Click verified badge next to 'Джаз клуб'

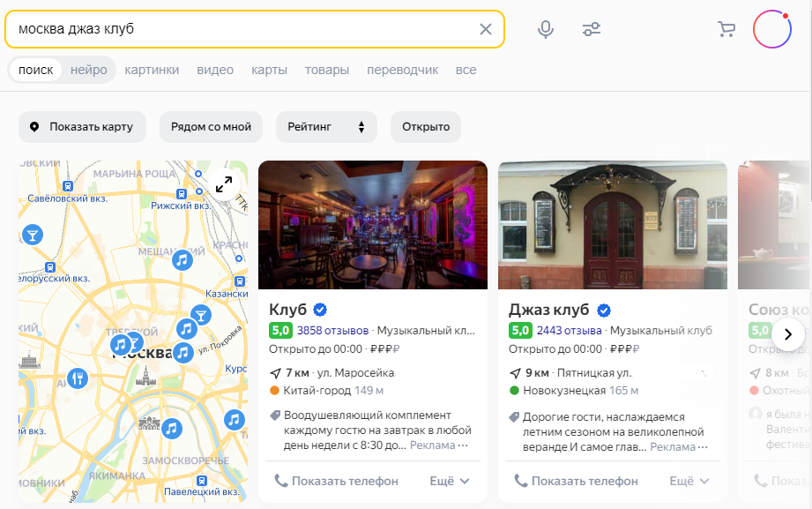604,311
